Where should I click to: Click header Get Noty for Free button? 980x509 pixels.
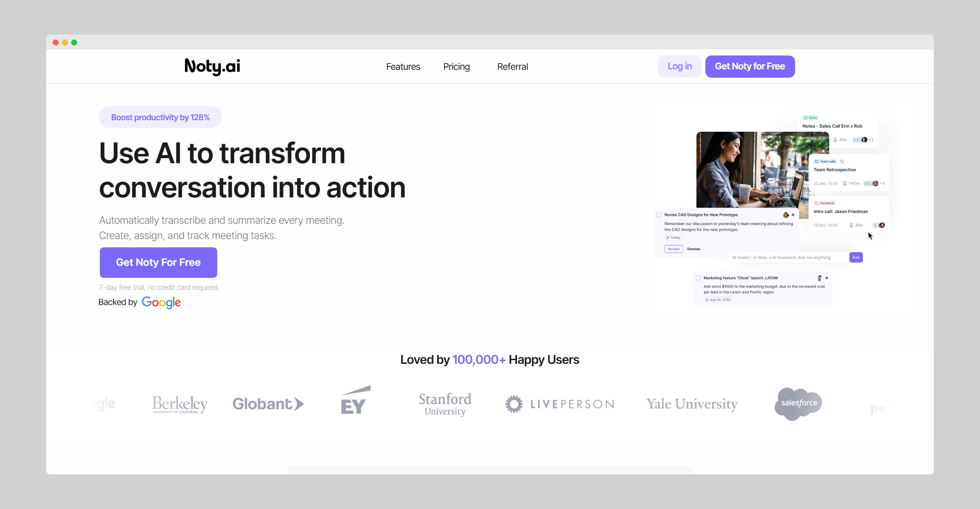coord(750,67)
